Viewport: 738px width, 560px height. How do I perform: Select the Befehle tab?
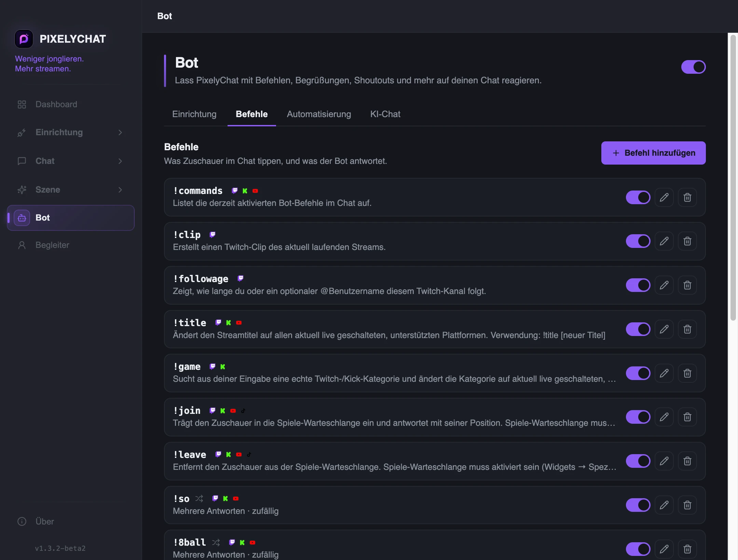tap(252, 114)
